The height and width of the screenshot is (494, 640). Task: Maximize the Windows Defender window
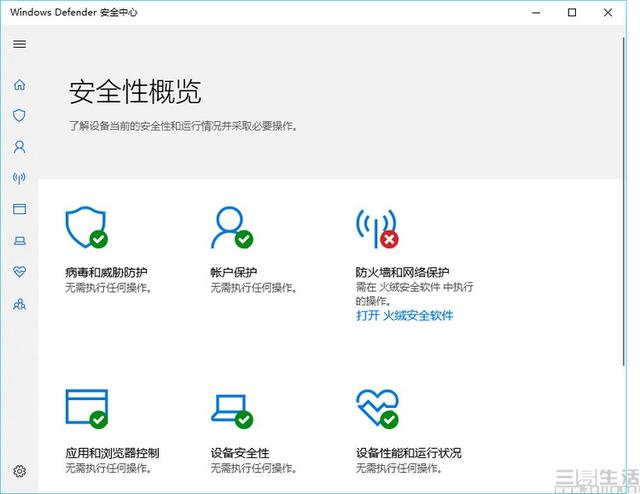pyautogui.click(x=572, y=13)
